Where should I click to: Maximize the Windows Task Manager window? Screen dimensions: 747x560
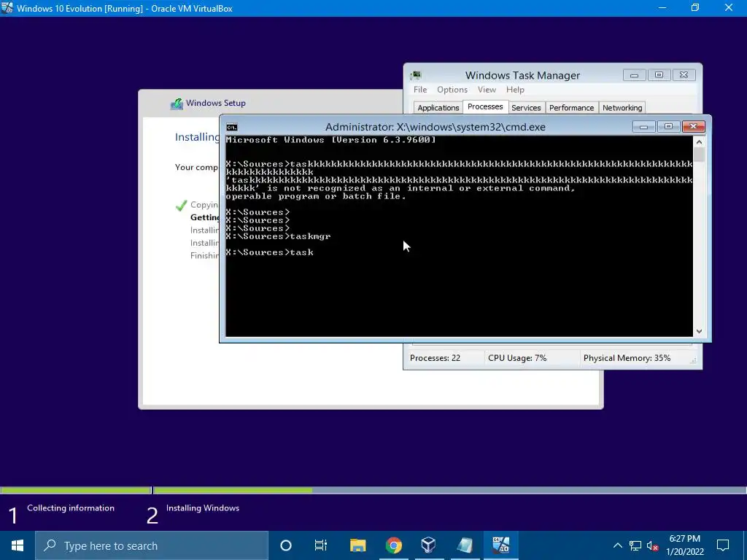[659, 75]
